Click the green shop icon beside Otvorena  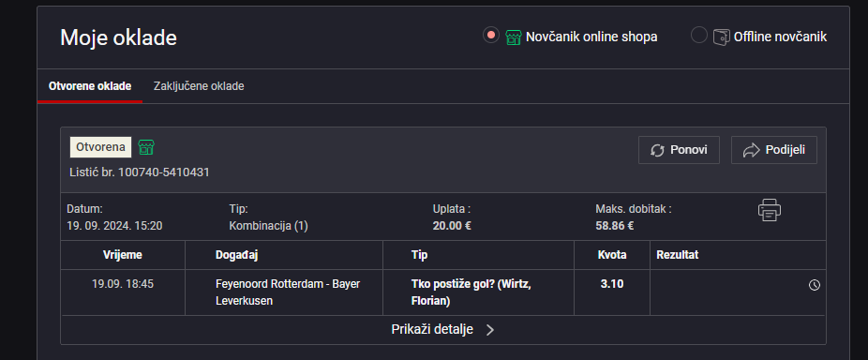146,147
